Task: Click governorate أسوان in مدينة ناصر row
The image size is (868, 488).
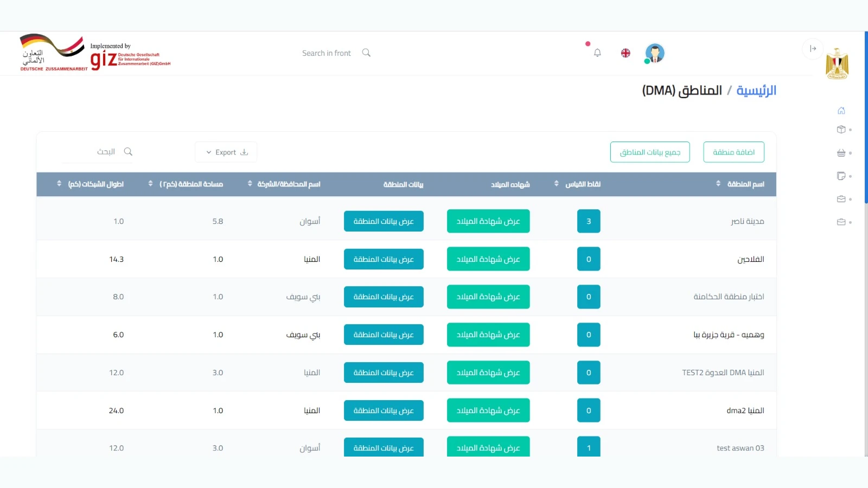Action: pyautogui.click(x=310, y=221)
